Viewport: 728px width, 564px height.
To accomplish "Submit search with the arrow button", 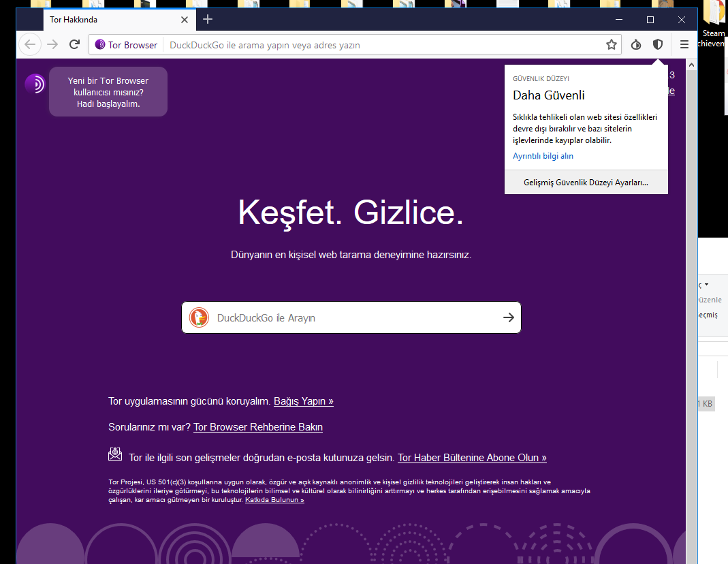I will click(x=509, y=317).
